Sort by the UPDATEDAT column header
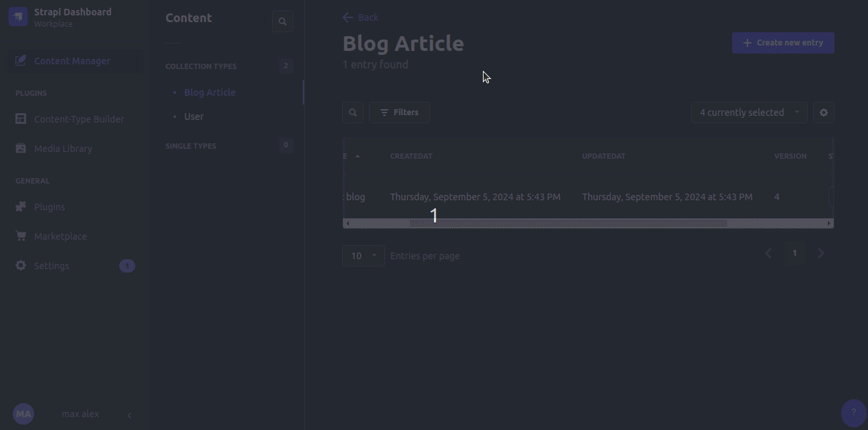Viewport: 868px width, 430px height. click(x=603, y=156)
